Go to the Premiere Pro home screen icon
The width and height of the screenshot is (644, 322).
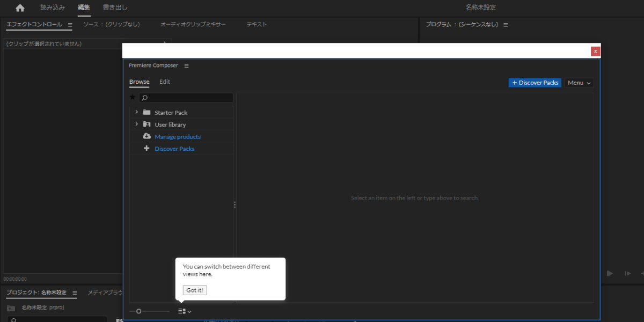[20, 8]
